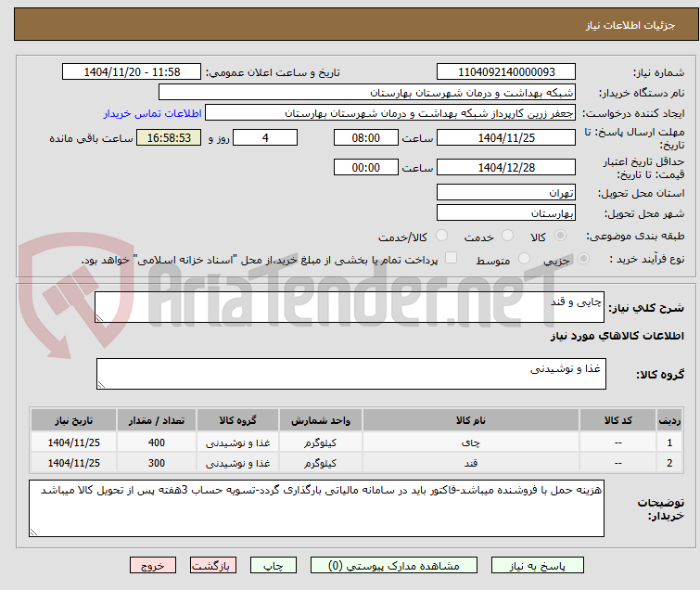Click the quantity cell 300

157,463
